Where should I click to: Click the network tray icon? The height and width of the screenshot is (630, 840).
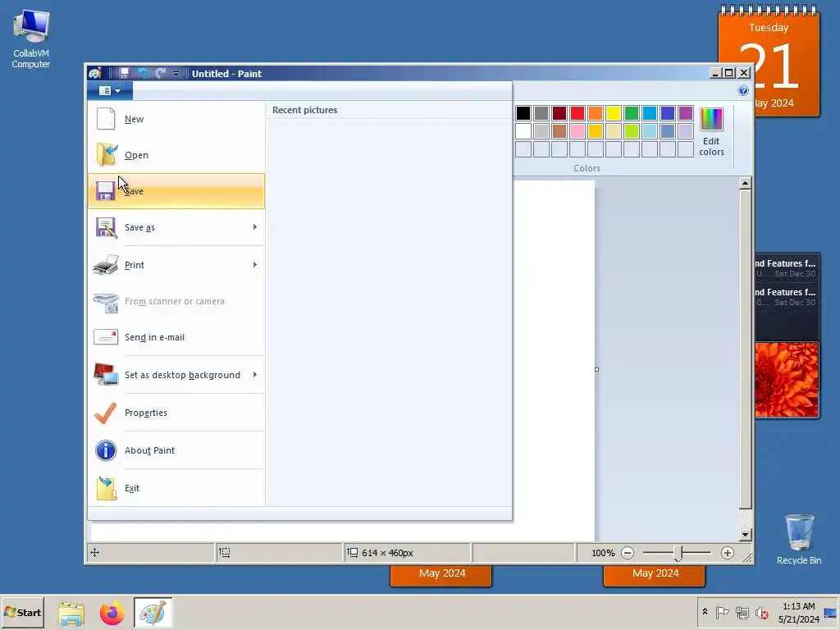[x=742, y=612]
